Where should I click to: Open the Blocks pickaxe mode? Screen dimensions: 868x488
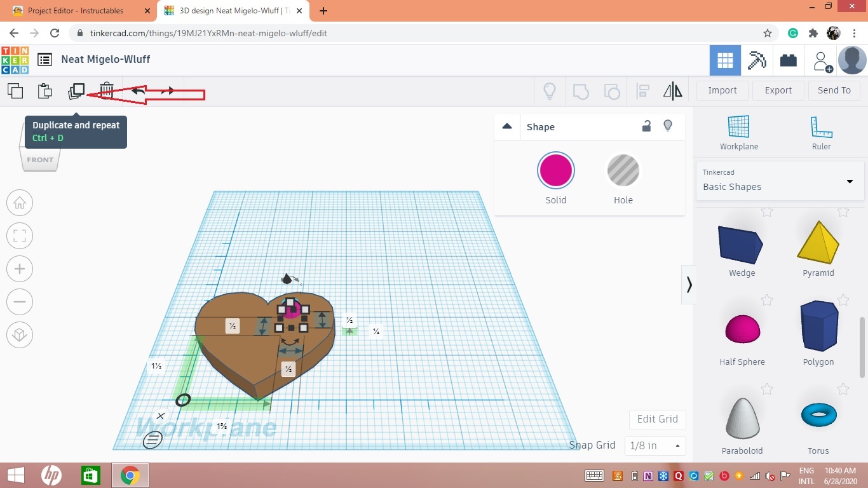pyautogui.click(x=757, y=60)
